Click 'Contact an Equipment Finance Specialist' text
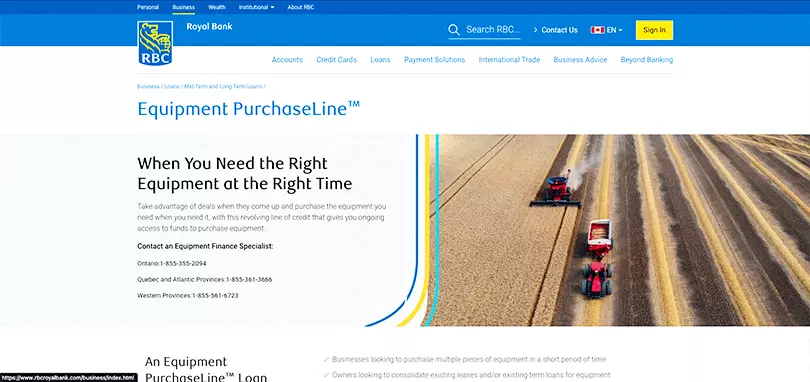The height and width of the screenshot is (382, 810). [x=205, y=246]
